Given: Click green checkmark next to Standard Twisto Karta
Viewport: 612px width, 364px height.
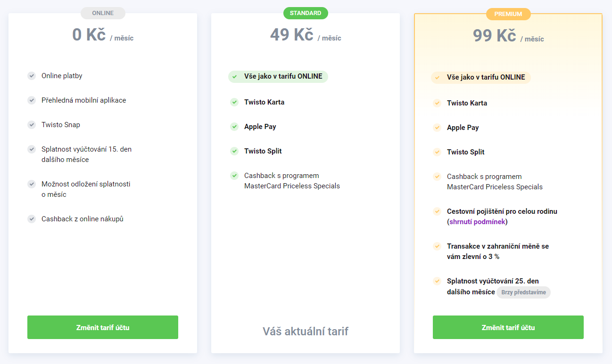Looking at the screenshot, I should (234, 102).
